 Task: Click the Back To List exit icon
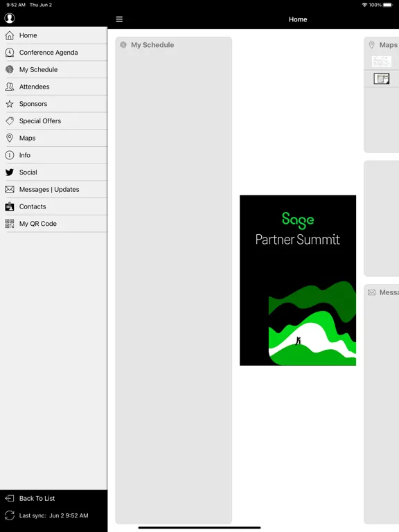pos(10,499)
